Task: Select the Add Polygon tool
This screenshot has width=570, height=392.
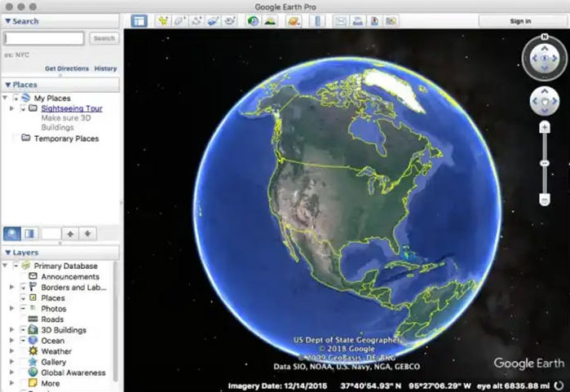Action: click(x=180, y=20)
